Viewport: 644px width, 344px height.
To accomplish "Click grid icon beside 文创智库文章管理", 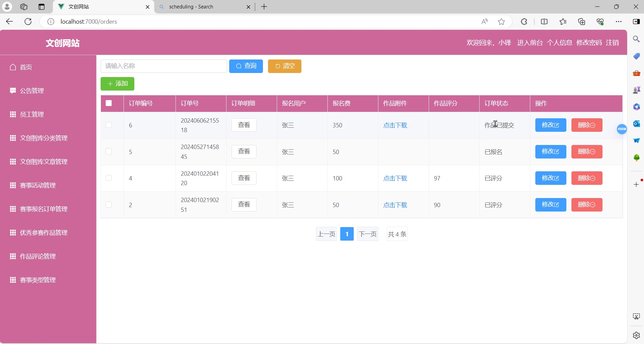I will coord(13,162).
